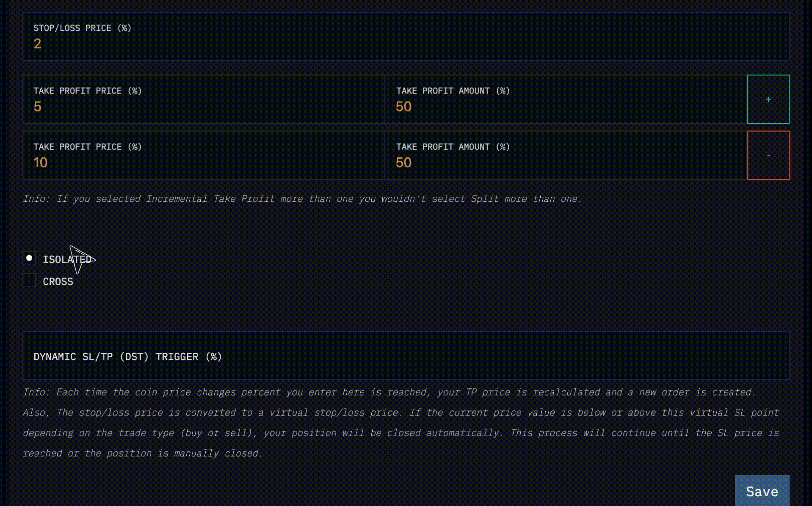Click the first row's Take Profit Amount field
The width and height of the screenshot is (812, 506).
coord(566,99)
